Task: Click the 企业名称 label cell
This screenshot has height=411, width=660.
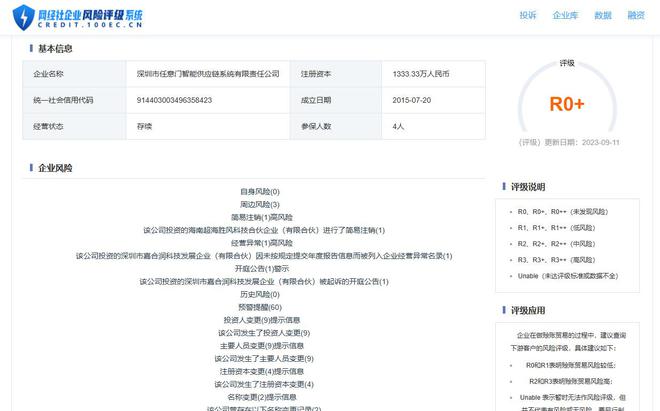Action: [x=74, y=74]
